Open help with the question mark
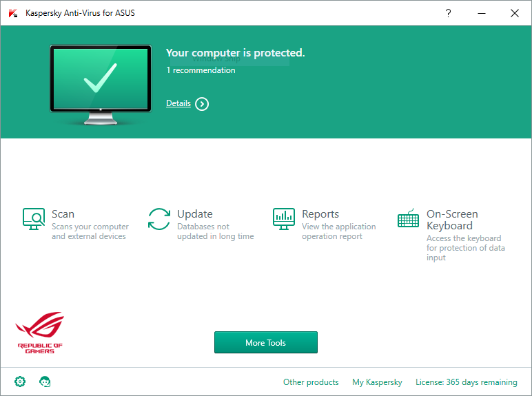Screen dimensions: 532x396 (448, 13)
